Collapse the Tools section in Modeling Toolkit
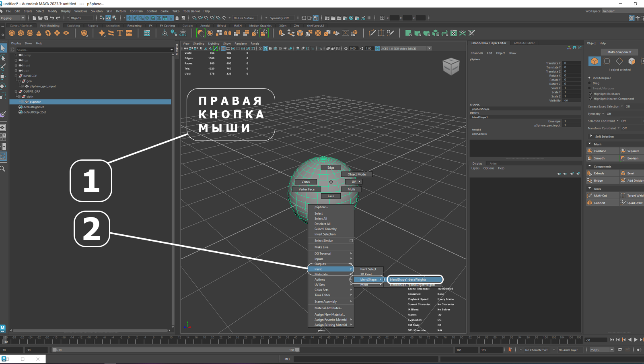644x364 pixels. click(590, 188)
